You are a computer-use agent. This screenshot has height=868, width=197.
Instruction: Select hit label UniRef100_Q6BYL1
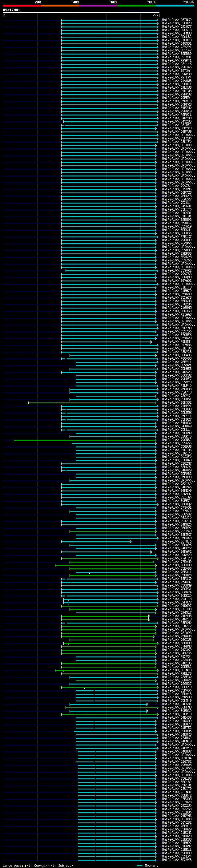pyautogui.click(x=177, y=362)
